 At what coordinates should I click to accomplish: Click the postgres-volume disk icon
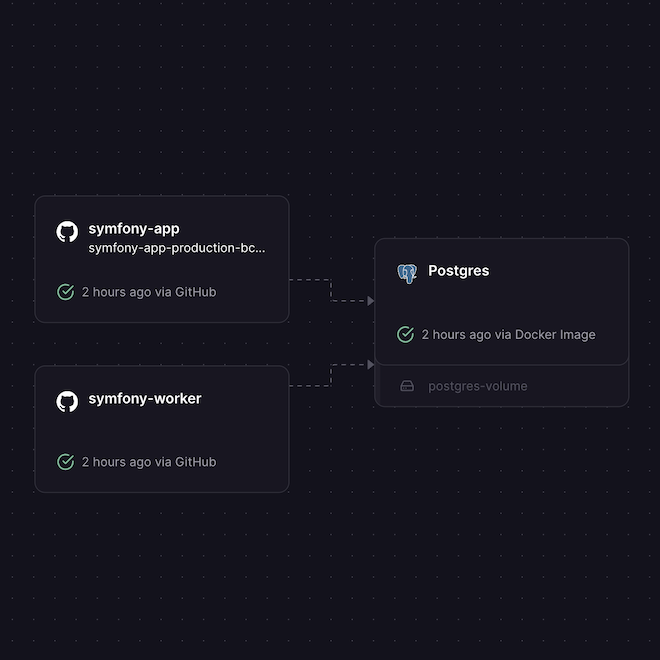(x=407, y=386)
